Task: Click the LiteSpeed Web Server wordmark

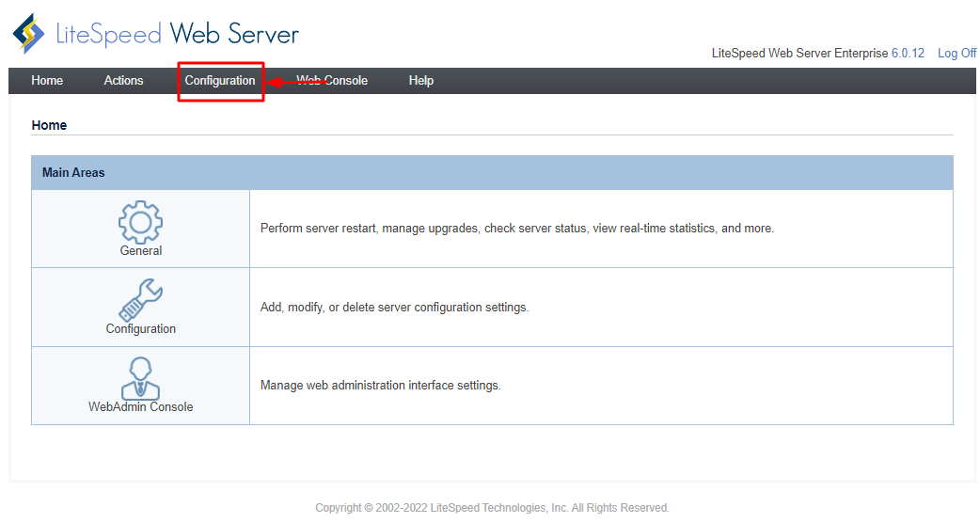Action: 177,35
